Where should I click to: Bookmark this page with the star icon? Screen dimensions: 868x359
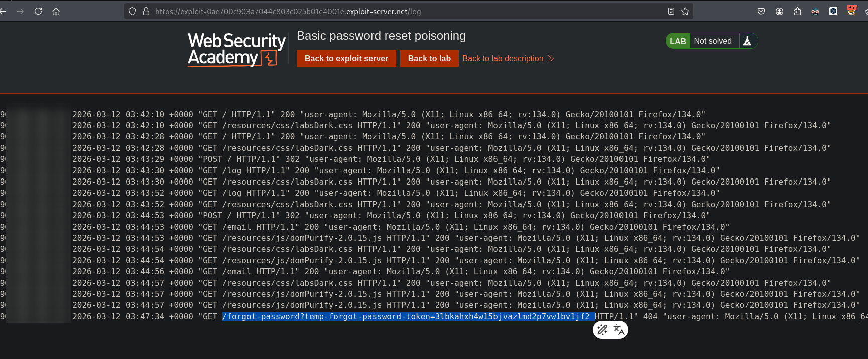685,11
